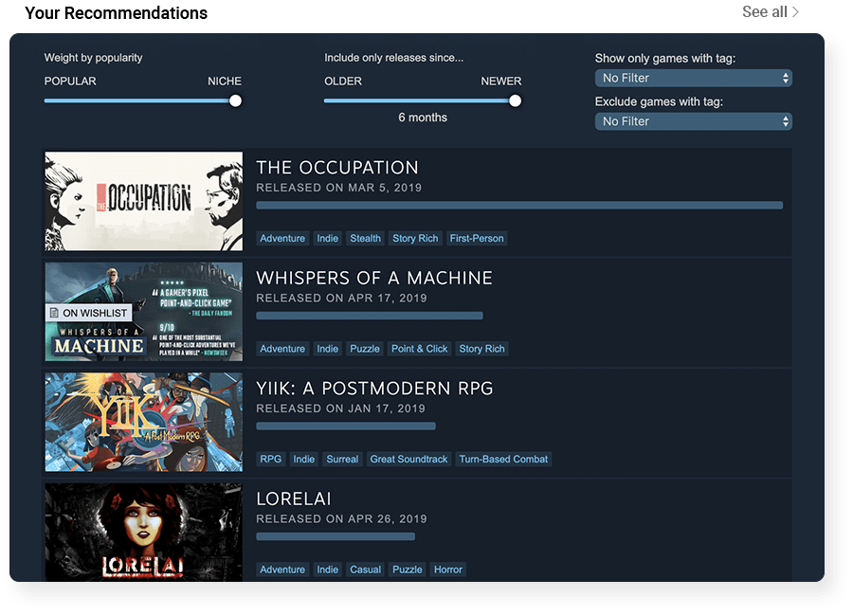Click the Lorelai relevance bar
The width and height of the screenshot is (853, 616).
pyautogui.click(x=336, y=537)
